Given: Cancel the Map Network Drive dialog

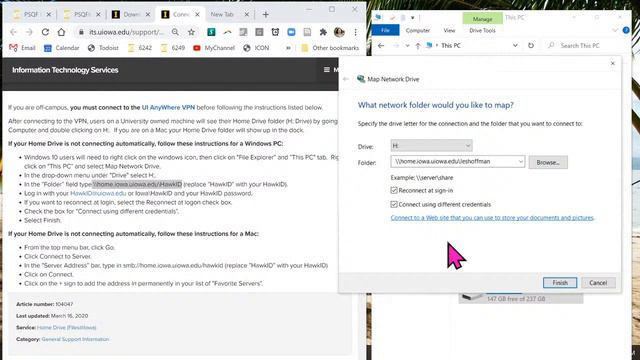Looking at the screenshot, I should tap(598, 282).
